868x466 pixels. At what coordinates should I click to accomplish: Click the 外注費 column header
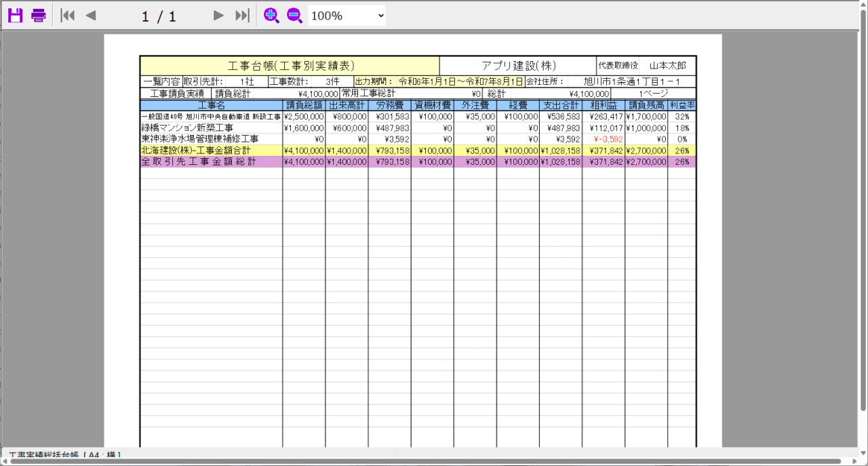click(475, 105)
